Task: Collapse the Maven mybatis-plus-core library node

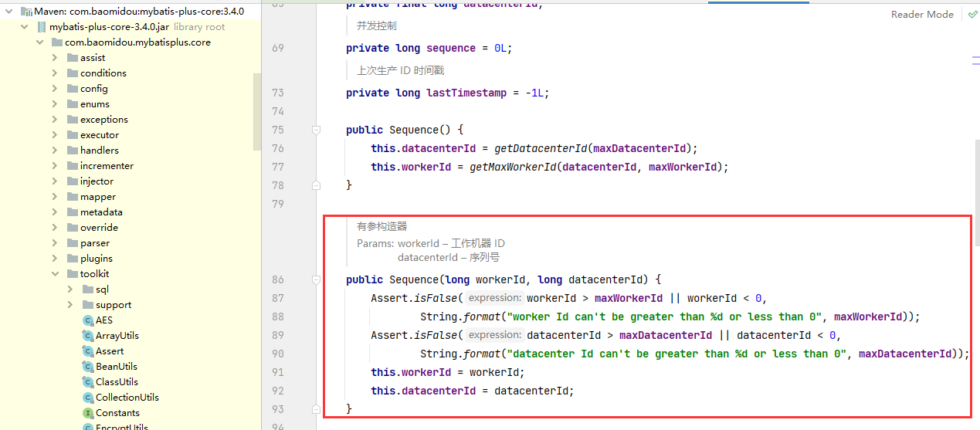Action: [x=8, y=12]
